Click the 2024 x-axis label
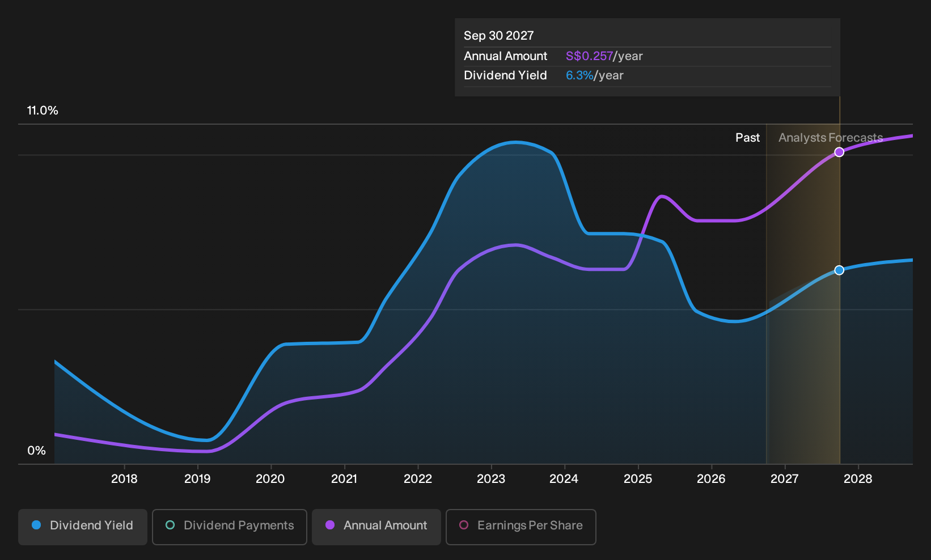The image size is (931, 560). 564,479
